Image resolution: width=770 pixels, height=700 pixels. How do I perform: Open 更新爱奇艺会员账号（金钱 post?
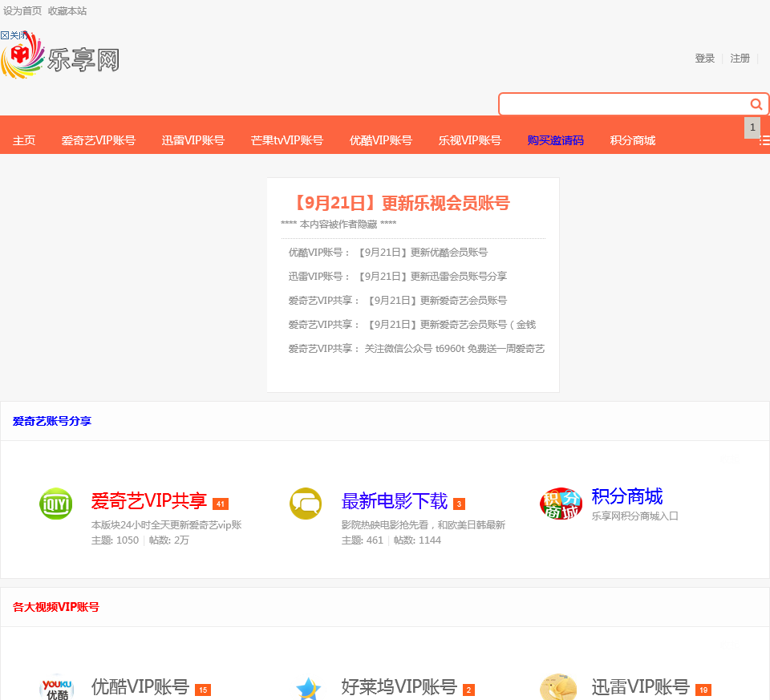pyautogui.click(x=450, y=325)
